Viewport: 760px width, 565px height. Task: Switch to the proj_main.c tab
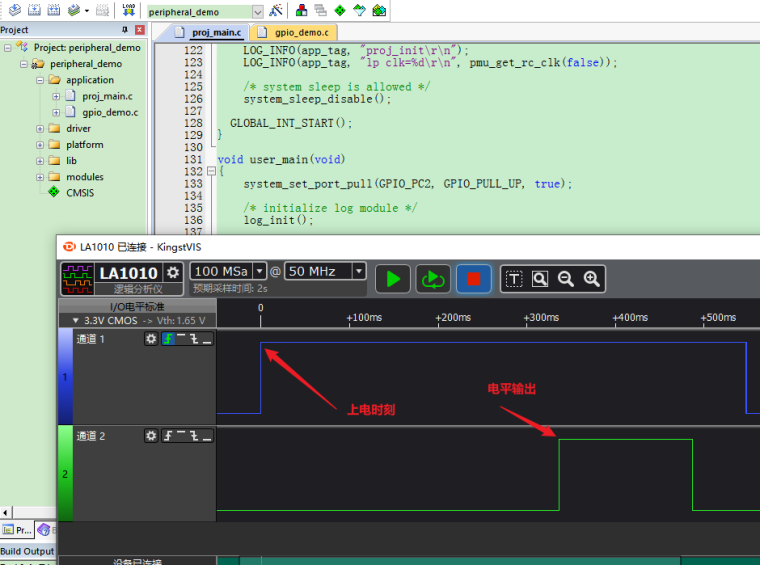point(210,32)
